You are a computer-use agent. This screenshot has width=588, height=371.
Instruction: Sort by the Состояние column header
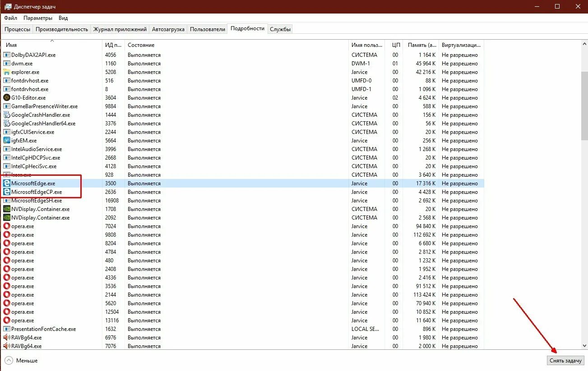point(237,45)
